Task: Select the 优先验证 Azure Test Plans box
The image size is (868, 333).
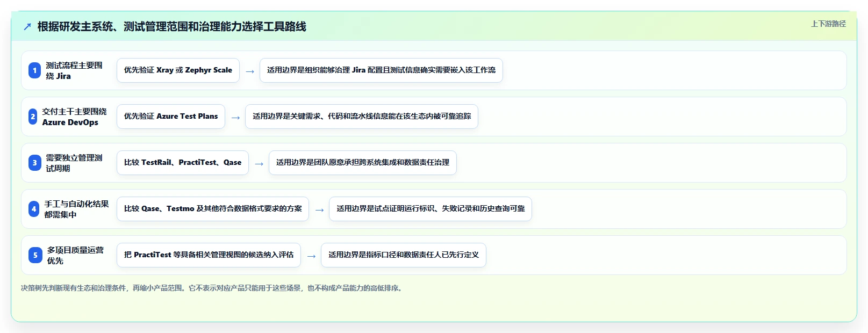Action: (171, 117)
